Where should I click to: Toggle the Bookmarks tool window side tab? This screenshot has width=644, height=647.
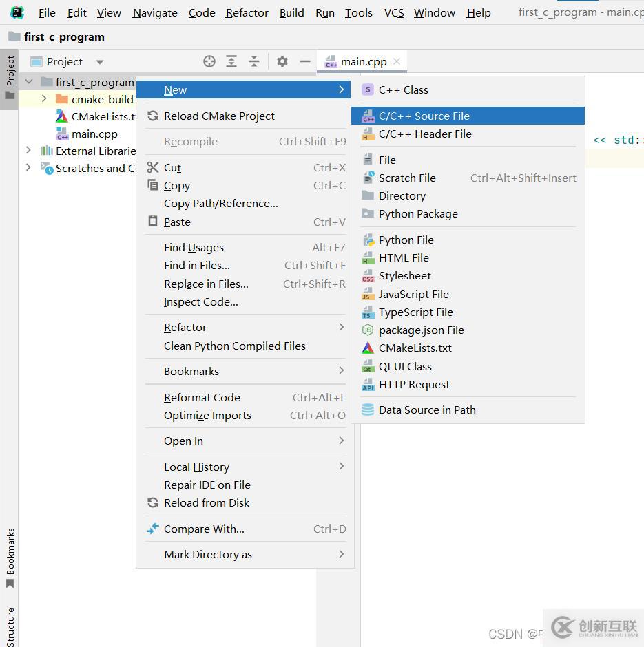pyautogui.click(x=10, y=558)
